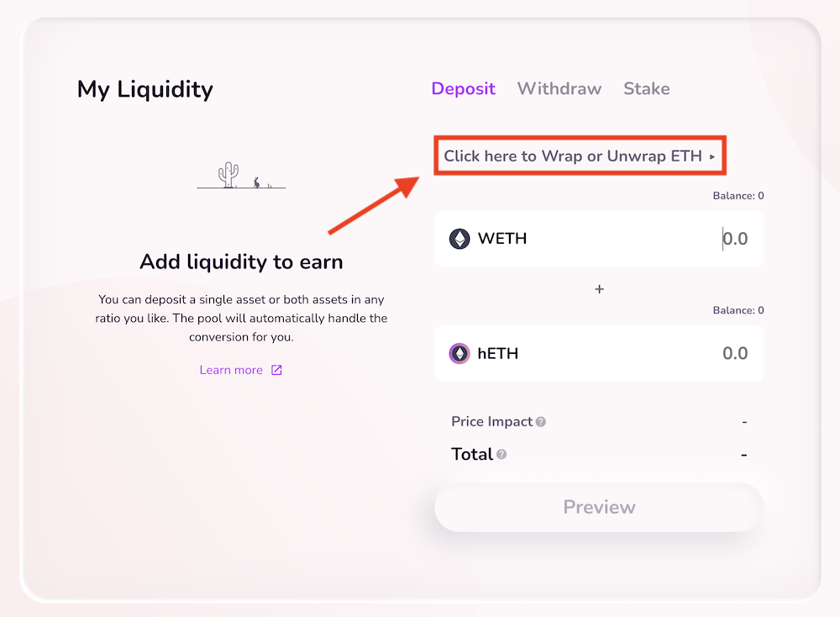
Task: Click the WETH token name label
Action: click(502, 239)
